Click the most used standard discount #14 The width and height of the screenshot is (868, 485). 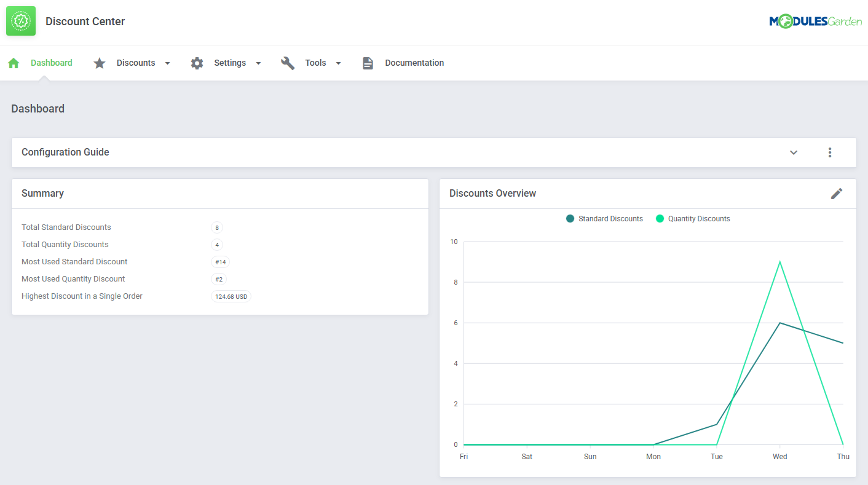click(220, 262)
